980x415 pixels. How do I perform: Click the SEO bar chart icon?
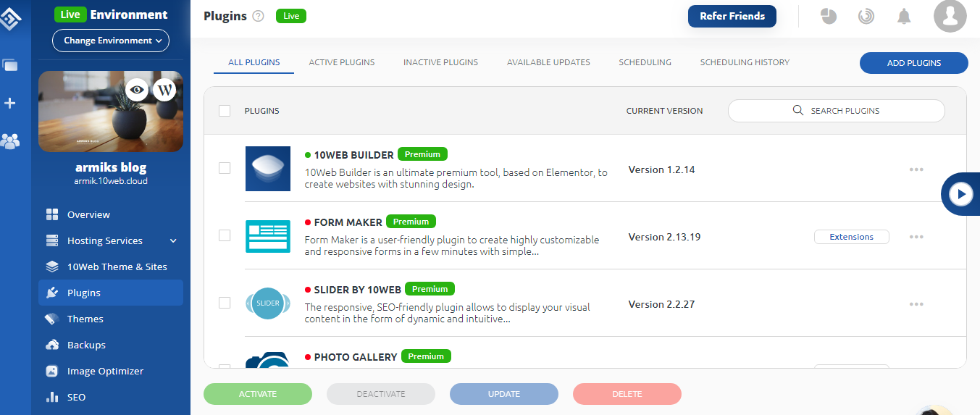tap(52, 397)
